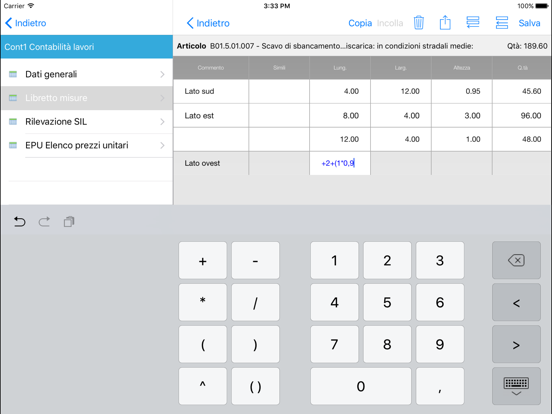Tap the Libretto misure table icon

pos(13,98)
